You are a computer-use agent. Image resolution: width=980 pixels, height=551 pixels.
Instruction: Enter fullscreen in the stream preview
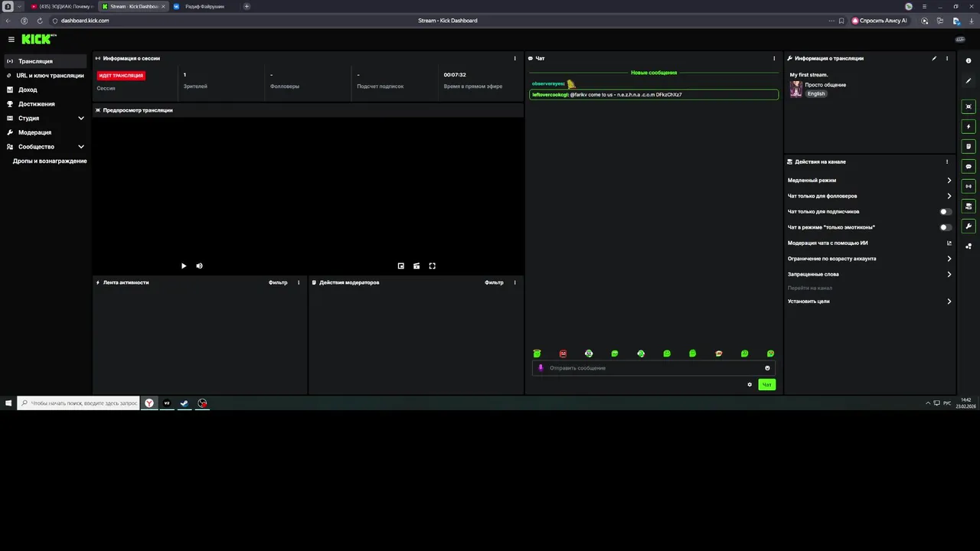point(433,266)
